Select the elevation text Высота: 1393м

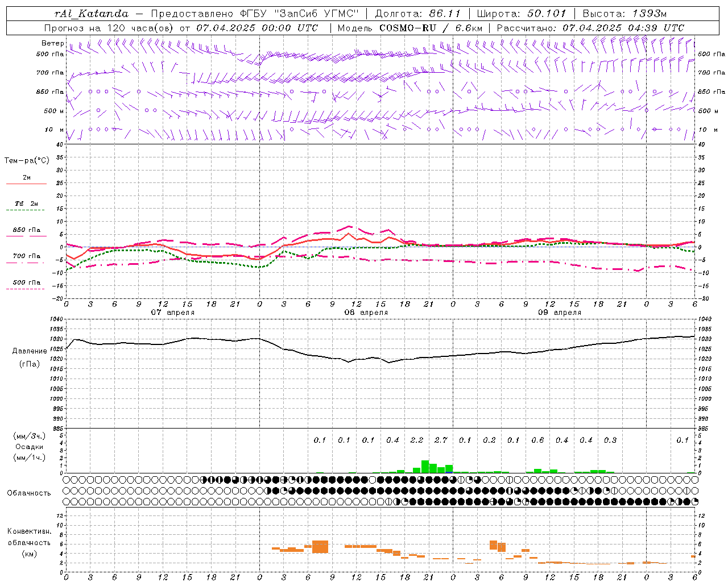624,14
